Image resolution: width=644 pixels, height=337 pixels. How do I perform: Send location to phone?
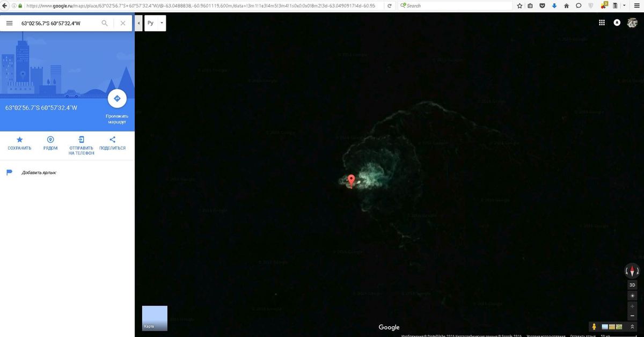pyautogui.click(x=81, y=140)
